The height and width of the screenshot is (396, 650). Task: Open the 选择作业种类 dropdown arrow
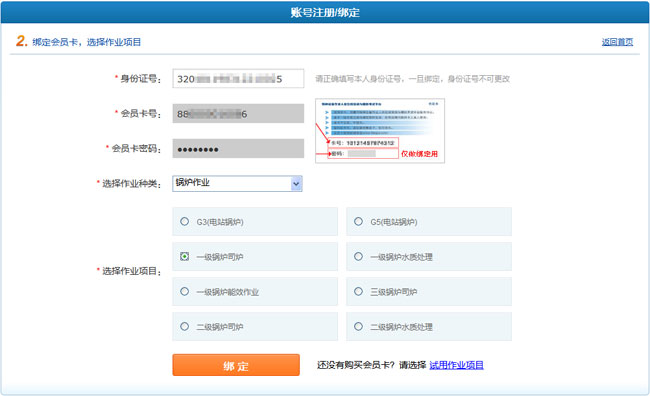point(296,183)
